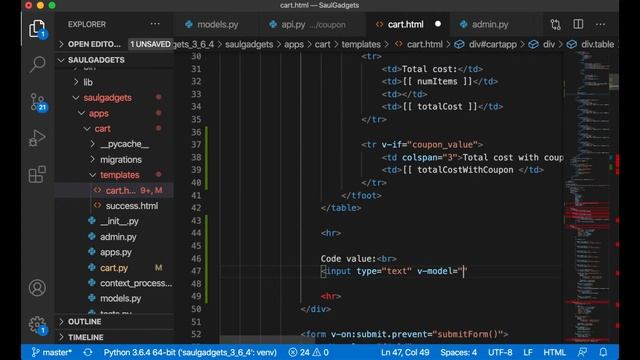Click the cart.html breadcrumb segment

(424, 44)
